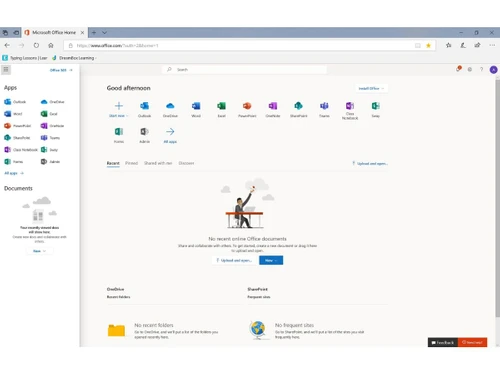The height and width of the screenshot is (375, 500).
Task: Select the Pinned tab
Action: click(x=131, y=163)
